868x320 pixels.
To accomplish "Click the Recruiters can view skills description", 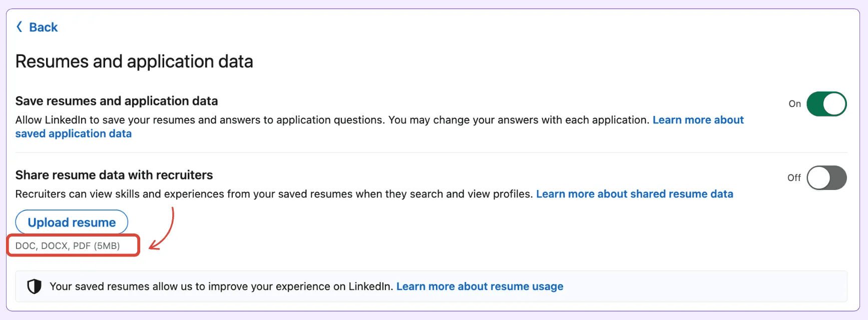I will pyautogui.click(x=274, y=194).
